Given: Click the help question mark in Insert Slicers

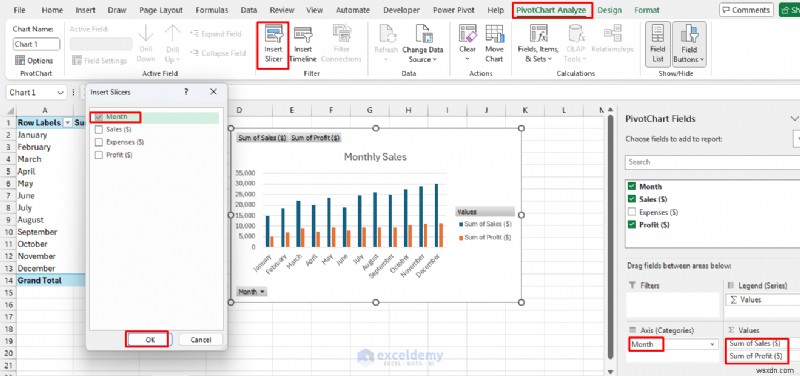Looking at the screenshot, I should click(x=186, y=92).
